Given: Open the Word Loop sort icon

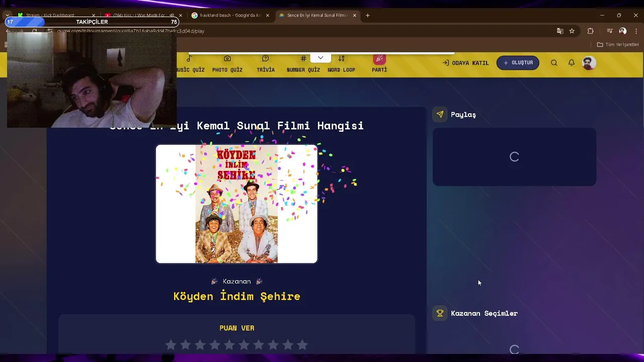Looking at the screenshot, I should pos(341,59).
